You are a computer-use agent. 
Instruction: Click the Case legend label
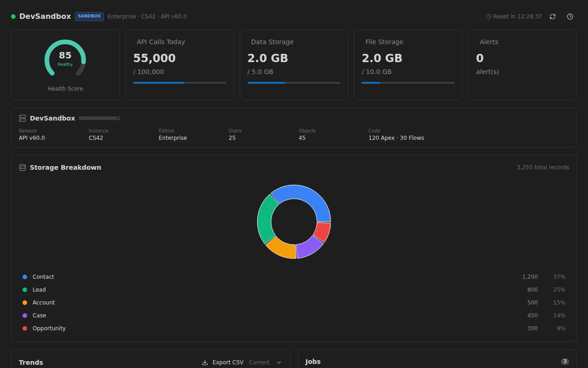[40, 316]
